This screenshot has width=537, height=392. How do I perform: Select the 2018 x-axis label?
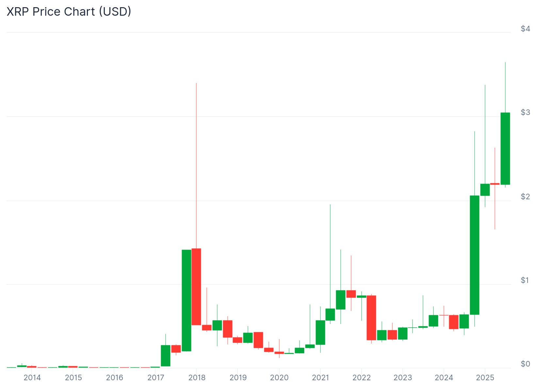197,378
